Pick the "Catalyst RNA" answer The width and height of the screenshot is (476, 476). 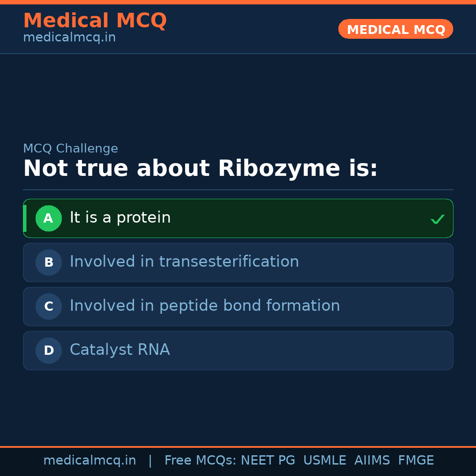pyautogui.click(x=119, y=350)
